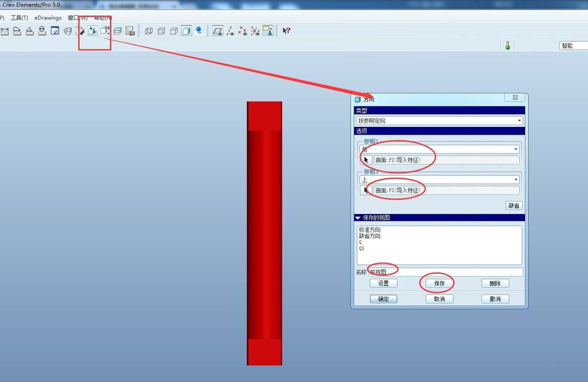Select the length measurement tool icon
The width and height of the screenshot is (588, 382).
[x=17, y=31]
